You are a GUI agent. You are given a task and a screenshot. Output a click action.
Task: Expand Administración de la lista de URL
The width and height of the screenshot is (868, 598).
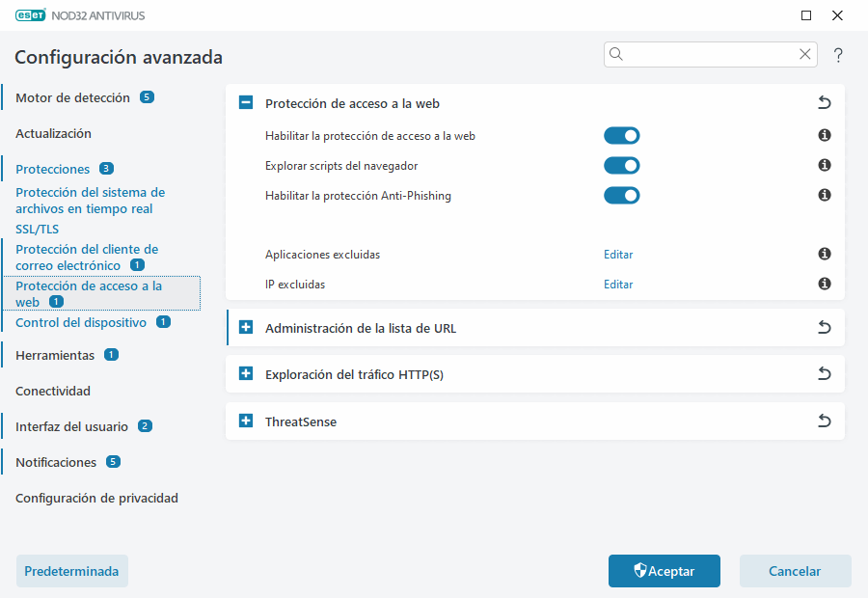click(245, 327)
